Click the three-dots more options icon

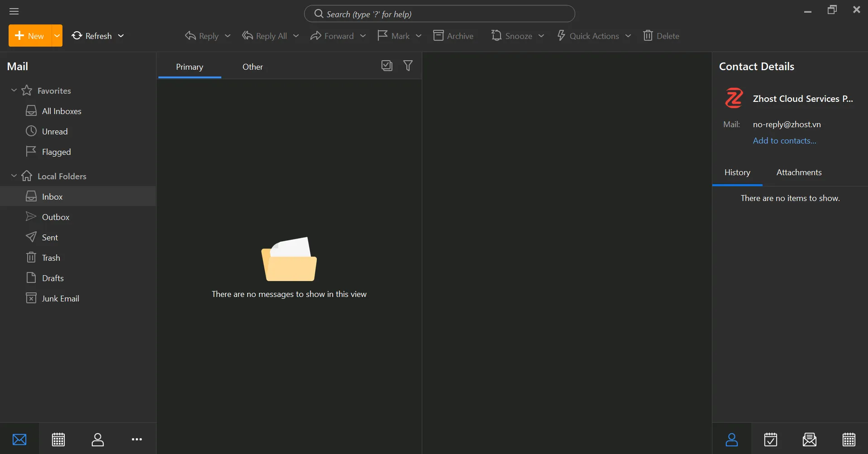[x=137, y=439]
